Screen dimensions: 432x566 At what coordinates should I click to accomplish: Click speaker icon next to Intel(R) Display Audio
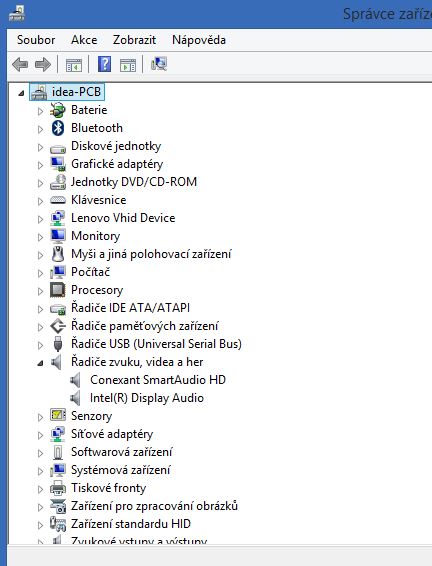click(x=75, y=398)
